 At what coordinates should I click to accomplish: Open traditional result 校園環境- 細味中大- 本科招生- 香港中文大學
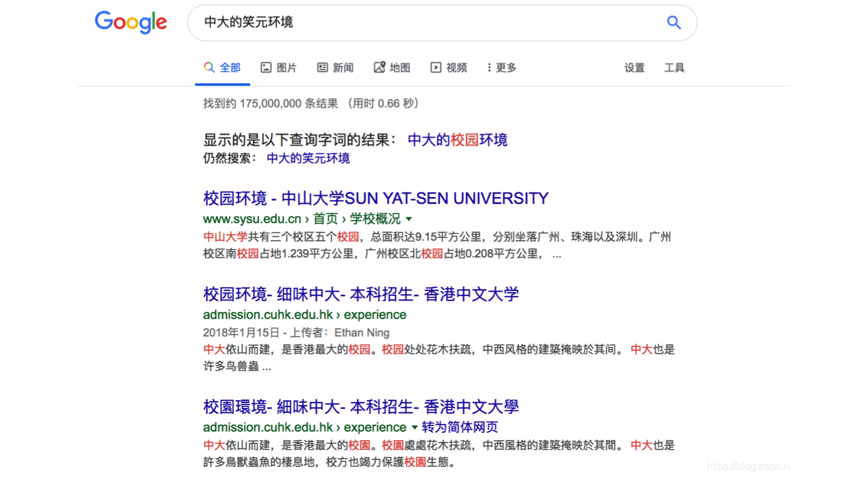point(361,407)
